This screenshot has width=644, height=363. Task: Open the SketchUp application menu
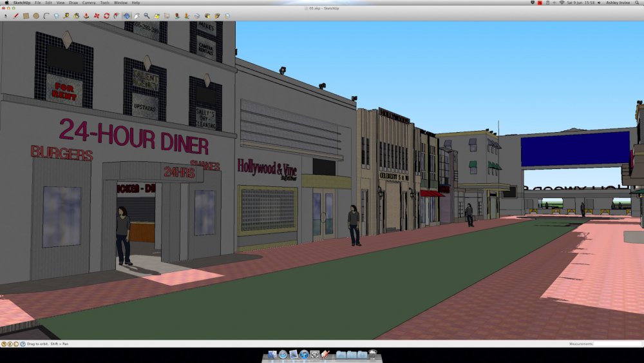[21, 3]
